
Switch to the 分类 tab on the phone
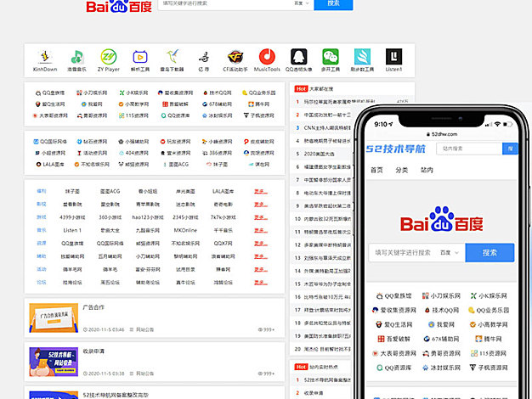click(x=402, y=170)
